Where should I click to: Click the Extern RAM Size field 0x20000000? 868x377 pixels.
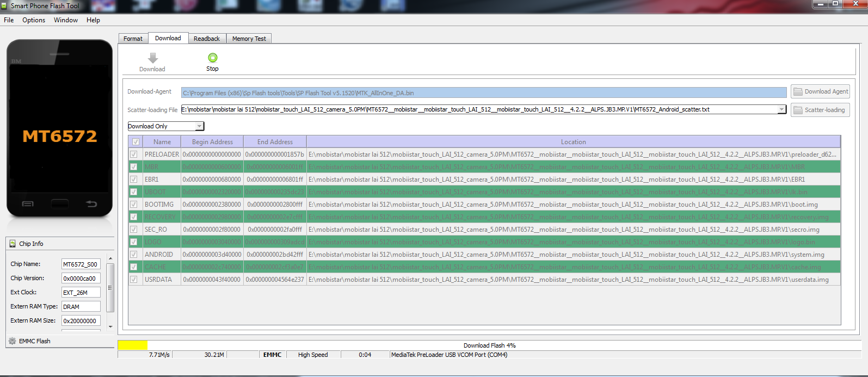tap(81, 321)
